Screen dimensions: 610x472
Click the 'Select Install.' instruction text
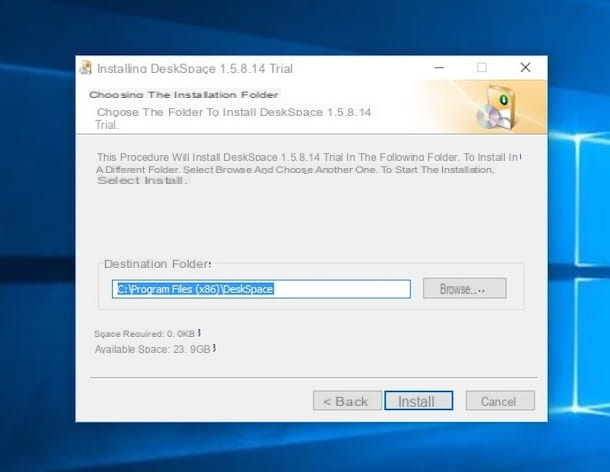[142, 181]
